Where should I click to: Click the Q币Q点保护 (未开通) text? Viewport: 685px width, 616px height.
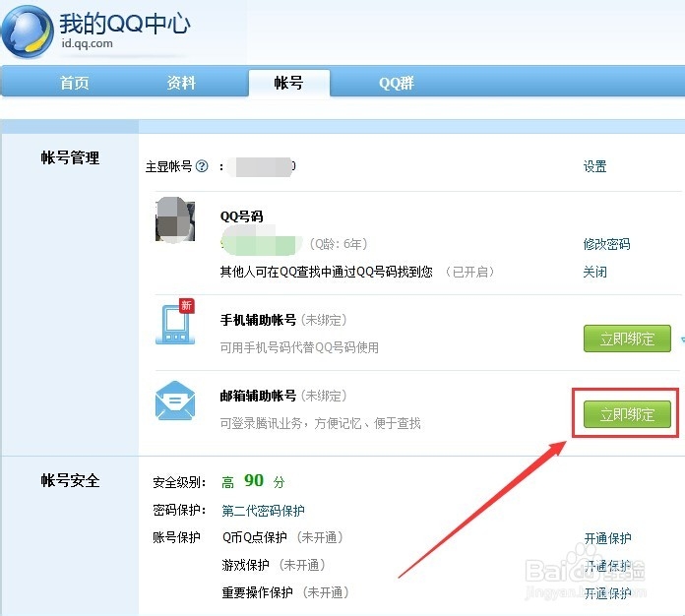[x=283, y=537]
